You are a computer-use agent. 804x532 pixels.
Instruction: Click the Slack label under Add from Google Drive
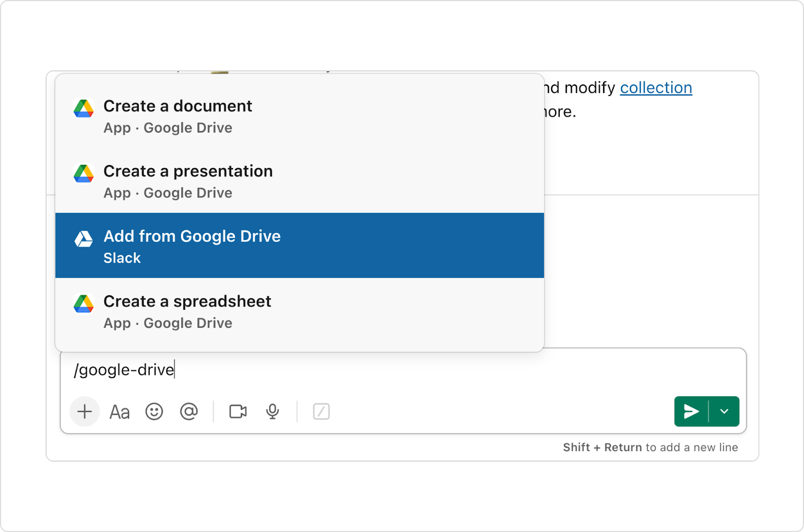[x=122, y=258]
